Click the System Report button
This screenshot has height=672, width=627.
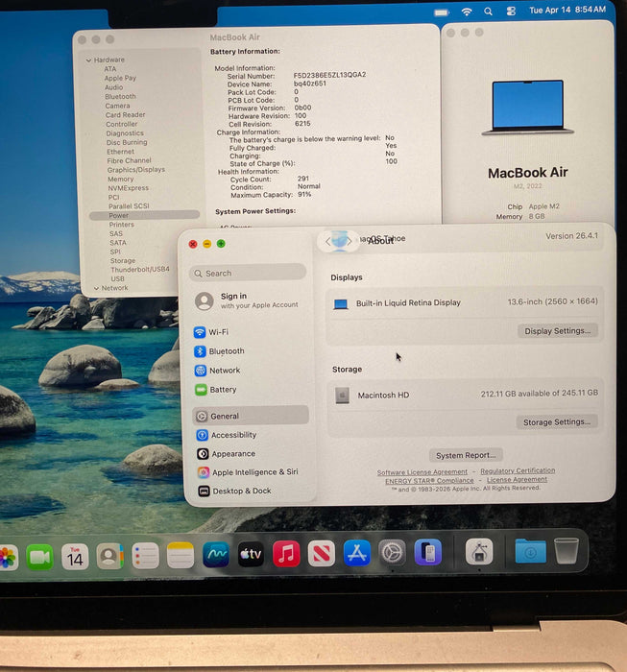click(466, 455)
